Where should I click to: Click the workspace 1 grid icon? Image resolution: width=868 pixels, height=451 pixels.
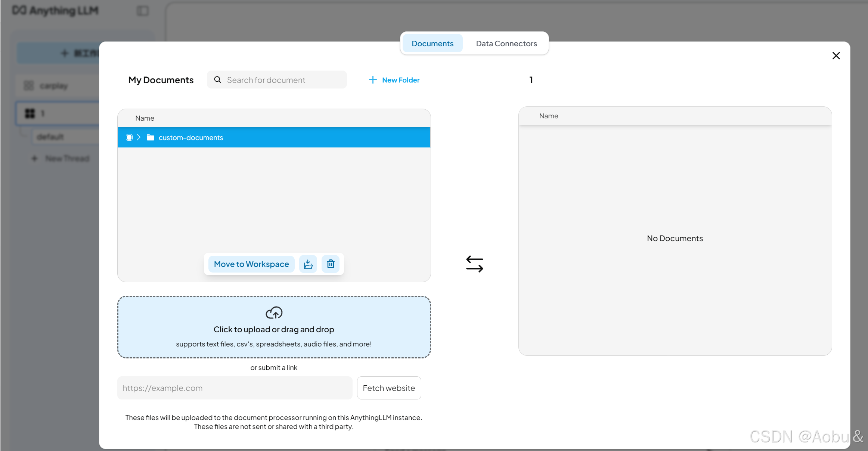(30, 113)
